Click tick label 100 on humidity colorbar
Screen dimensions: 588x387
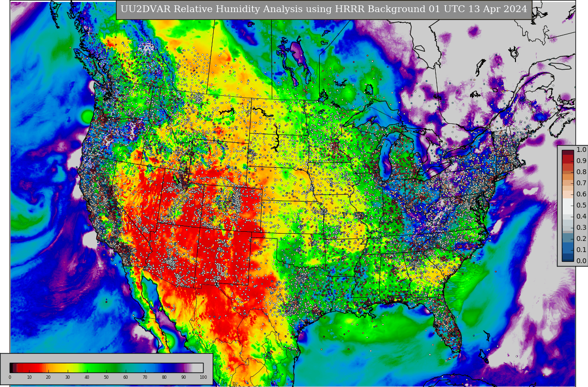pos(203,377)
